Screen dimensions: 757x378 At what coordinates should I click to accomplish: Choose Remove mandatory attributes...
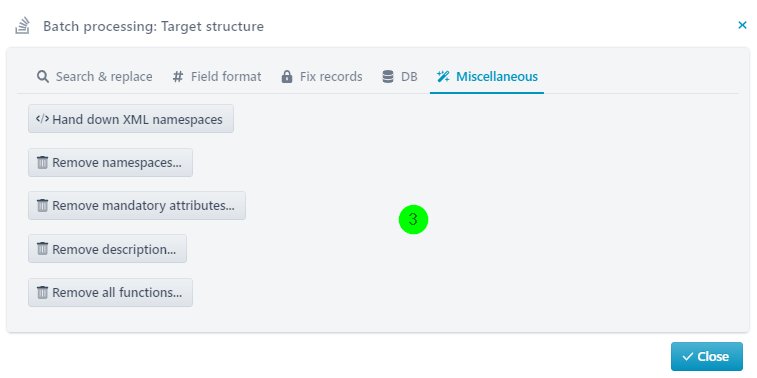137,206
